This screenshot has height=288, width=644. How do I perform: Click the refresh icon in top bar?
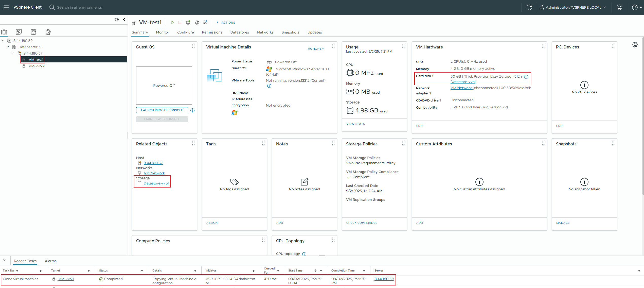pos(529,7)
